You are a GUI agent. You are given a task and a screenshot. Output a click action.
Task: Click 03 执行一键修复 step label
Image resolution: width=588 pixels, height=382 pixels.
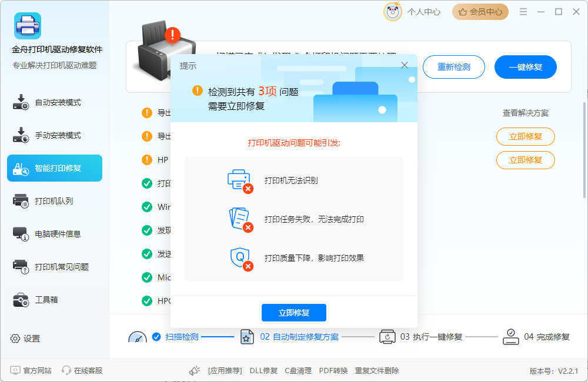pos(431,337)
